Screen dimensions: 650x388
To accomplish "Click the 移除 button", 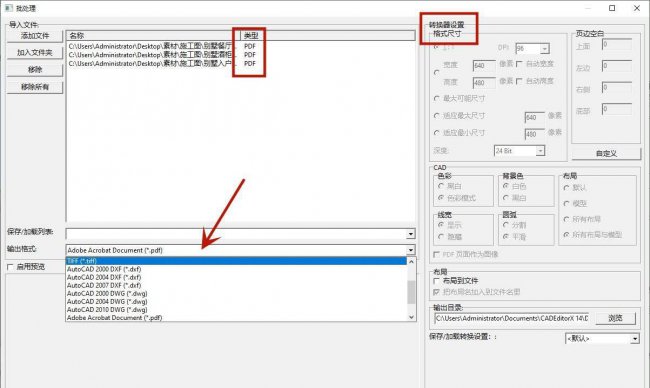I will pyautogui.click(x=35, y=70).
